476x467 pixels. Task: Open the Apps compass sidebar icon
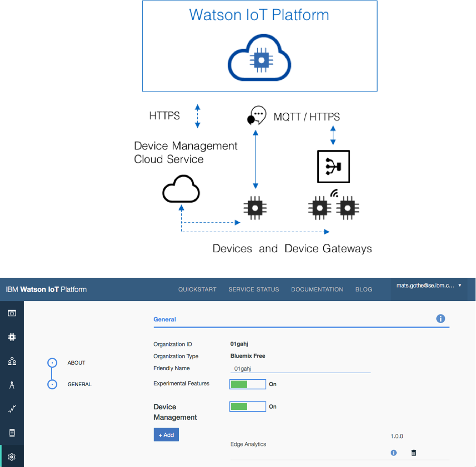pyautogui.click(x=12, y=385)
